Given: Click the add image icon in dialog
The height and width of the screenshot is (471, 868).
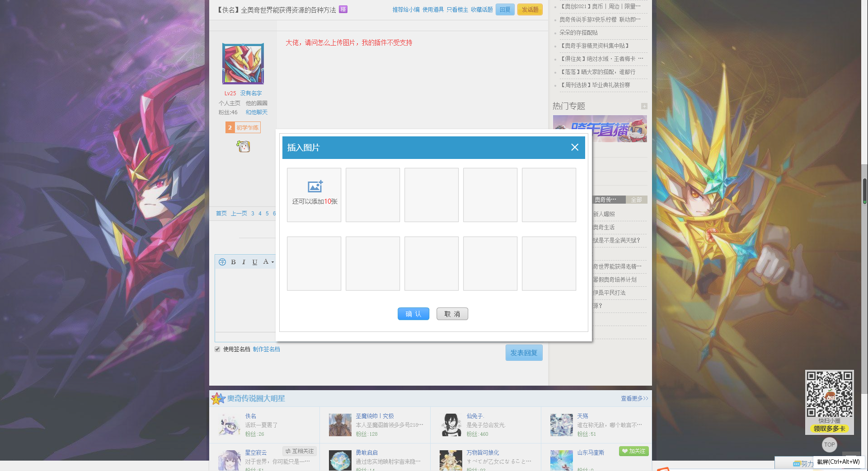Looking at the screenshot, I should 315,187.
